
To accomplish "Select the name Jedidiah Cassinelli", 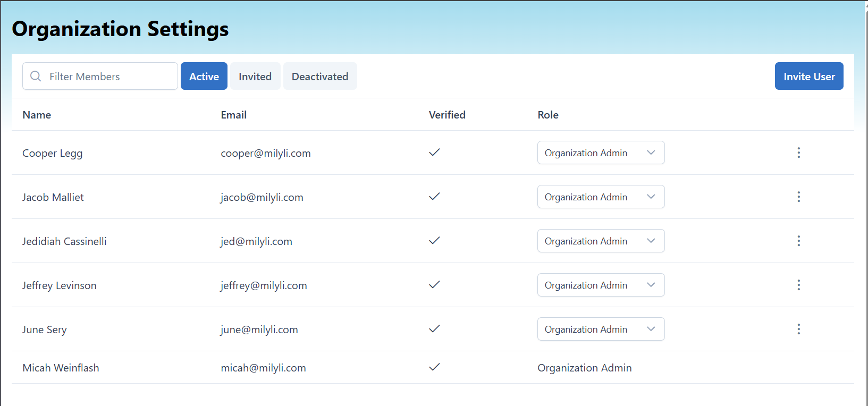I will pos(64,241).
